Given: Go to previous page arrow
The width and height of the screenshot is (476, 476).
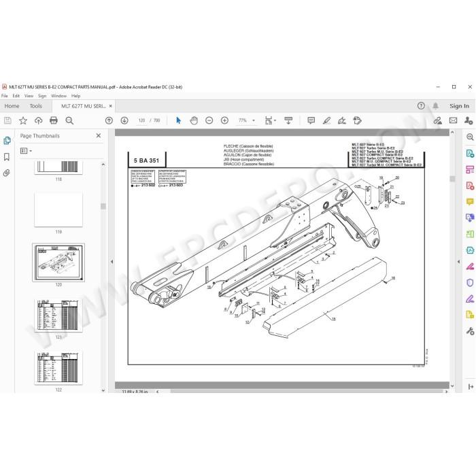Looking at the screenshot, I should [x=109, y=120].
